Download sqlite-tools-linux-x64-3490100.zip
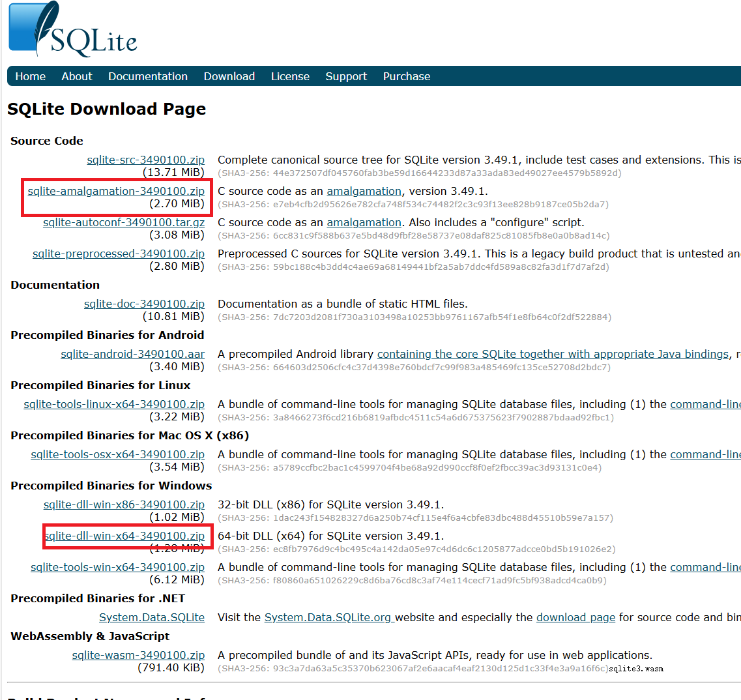The image size is (741, 700). point(114,404)
